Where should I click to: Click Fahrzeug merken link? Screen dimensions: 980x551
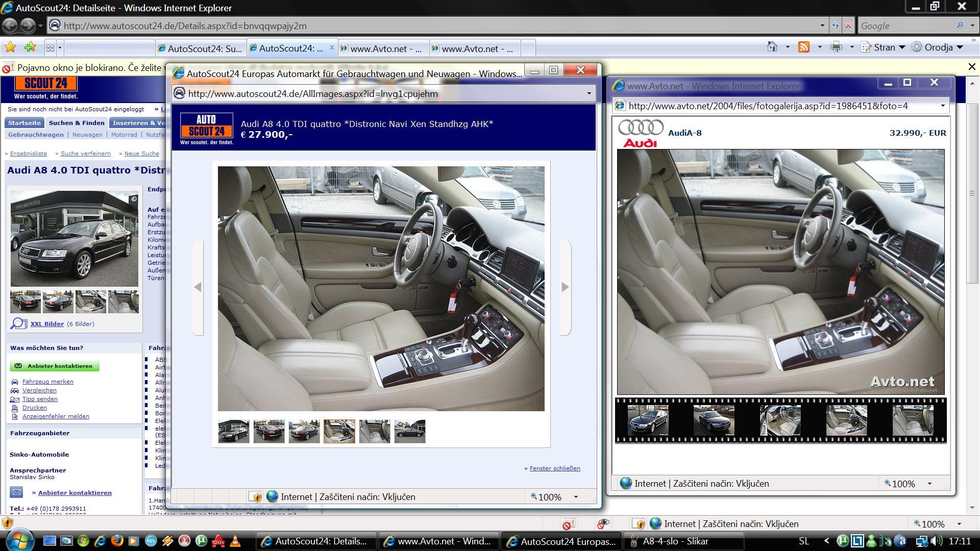(48, 382)
